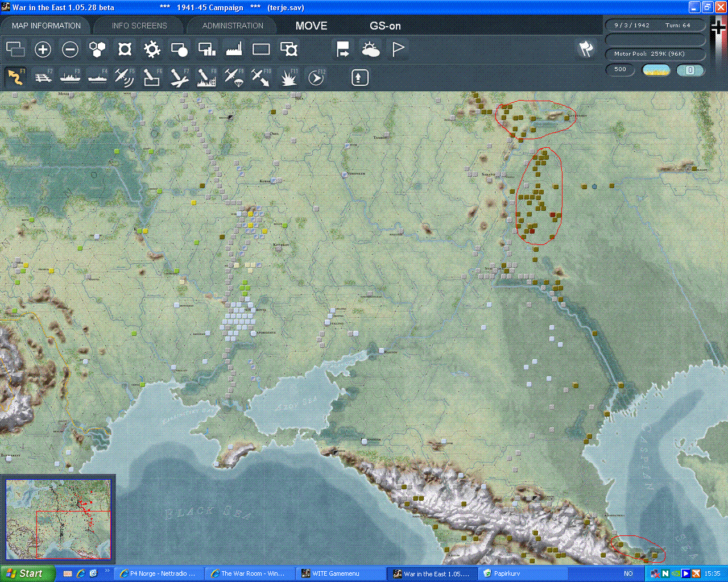Click the overlapping rectangles unit-toggle icon
Screen dimensions: 728x582
coord(15,49)
